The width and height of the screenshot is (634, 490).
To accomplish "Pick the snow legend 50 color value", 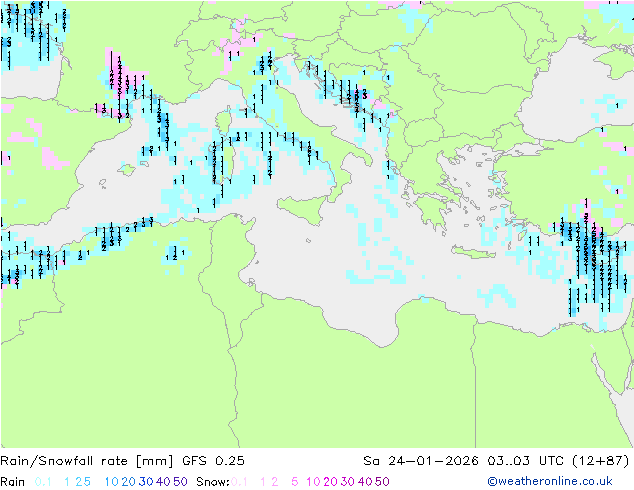I will coord(382,482).
